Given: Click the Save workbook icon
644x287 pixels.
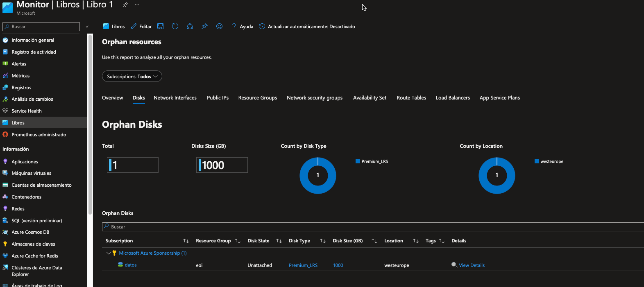Looking at the screenshot, I should point(161,27).
